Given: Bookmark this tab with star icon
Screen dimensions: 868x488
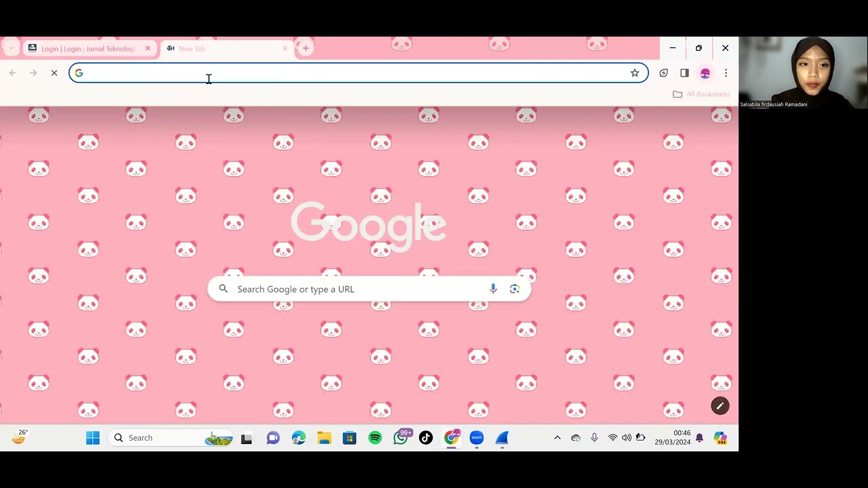Looking at the screenshot, I should click(x=635, y=73).
